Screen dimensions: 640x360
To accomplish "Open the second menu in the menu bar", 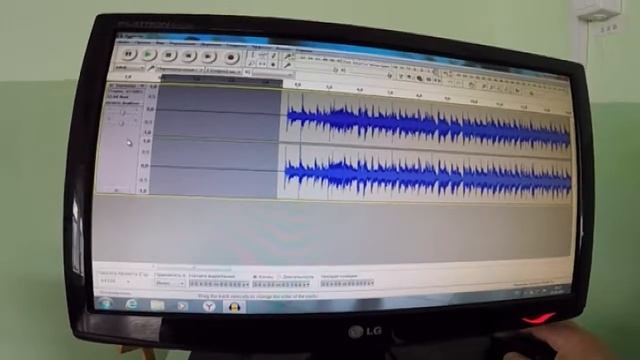I will 143,42.
